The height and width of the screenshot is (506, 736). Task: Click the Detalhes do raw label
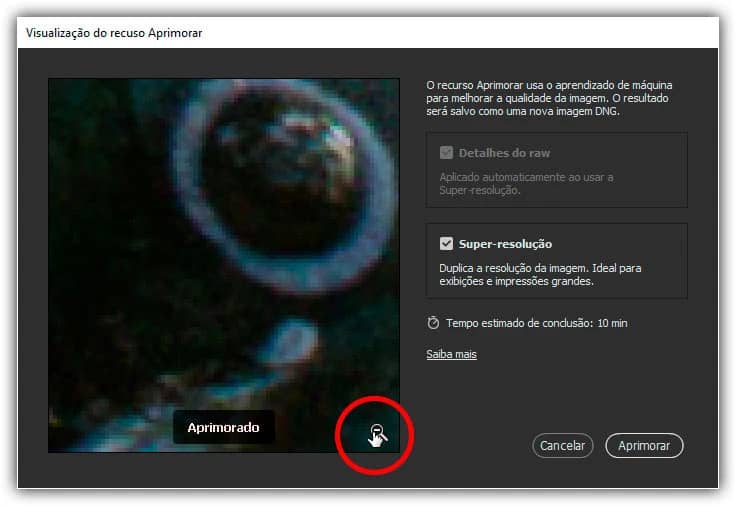[x=504, y=153]
